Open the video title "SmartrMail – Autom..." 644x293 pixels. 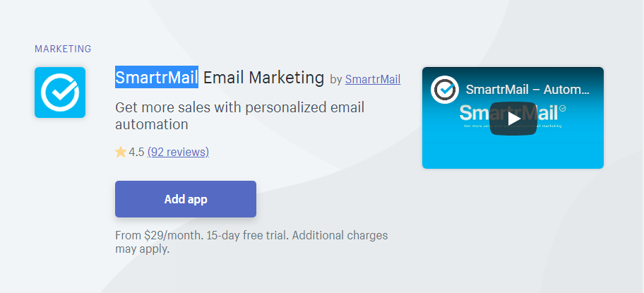coord(527,90)
